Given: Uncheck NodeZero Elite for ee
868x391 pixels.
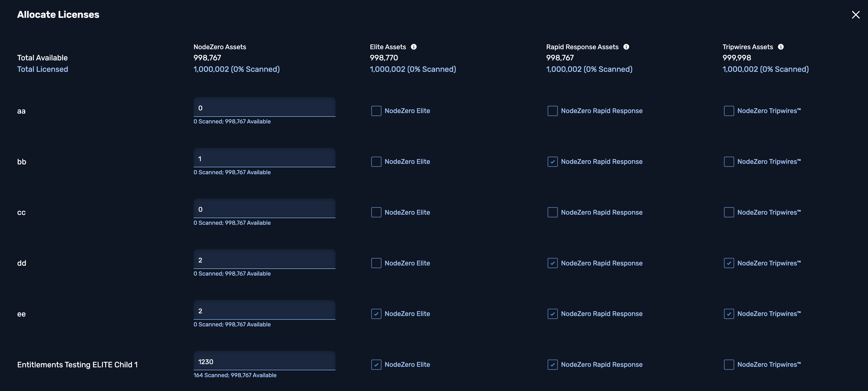Looking at the screenshot, I should 376,314.
